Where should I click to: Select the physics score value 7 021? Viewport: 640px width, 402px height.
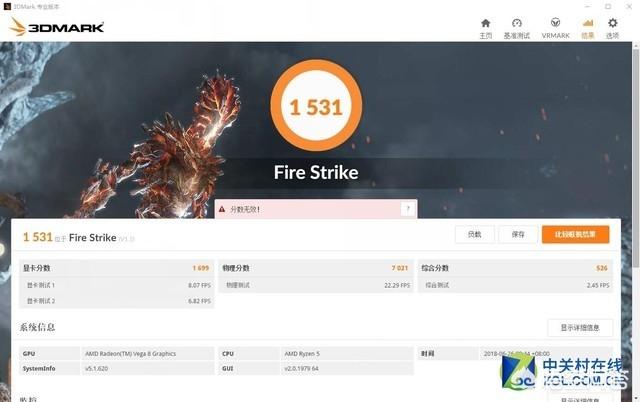400,268
